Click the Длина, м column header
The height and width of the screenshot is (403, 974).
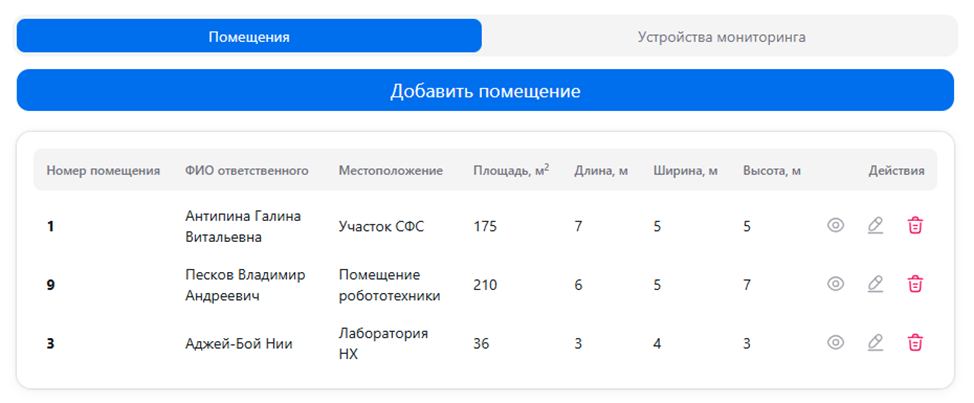click(x=601, y=171)
